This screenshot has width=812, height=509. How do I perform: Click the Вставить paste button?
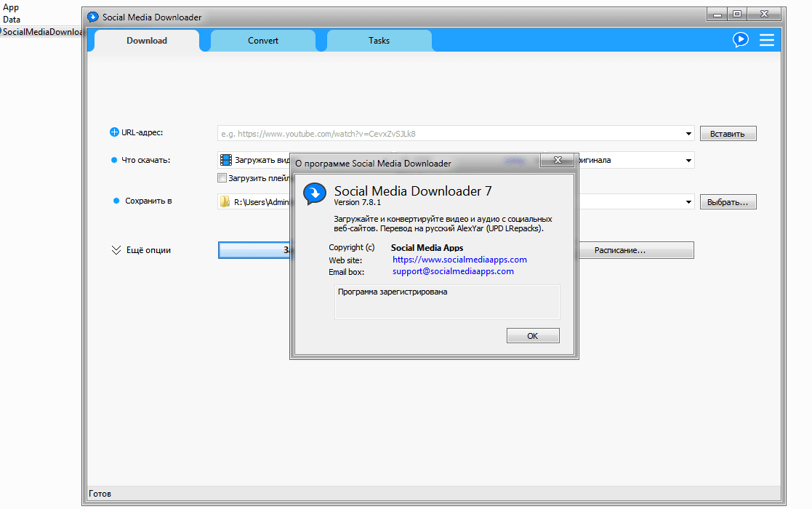(728, 134)
